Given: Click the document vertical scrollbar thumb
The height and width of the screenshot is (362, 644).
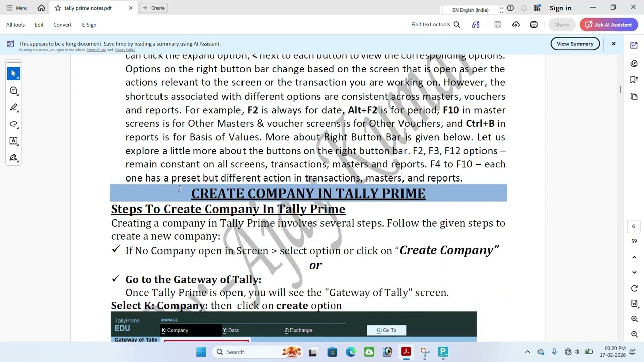Looking at the screenshot, I should (620, 89).
